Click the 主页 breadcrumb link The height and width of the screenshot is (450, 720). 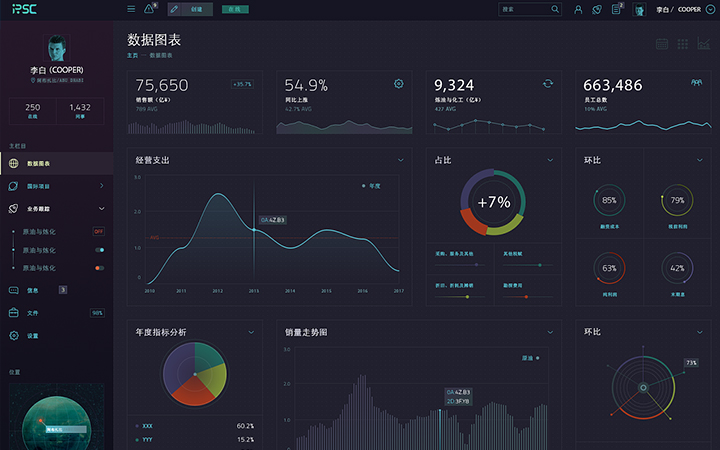coord(132,56)
